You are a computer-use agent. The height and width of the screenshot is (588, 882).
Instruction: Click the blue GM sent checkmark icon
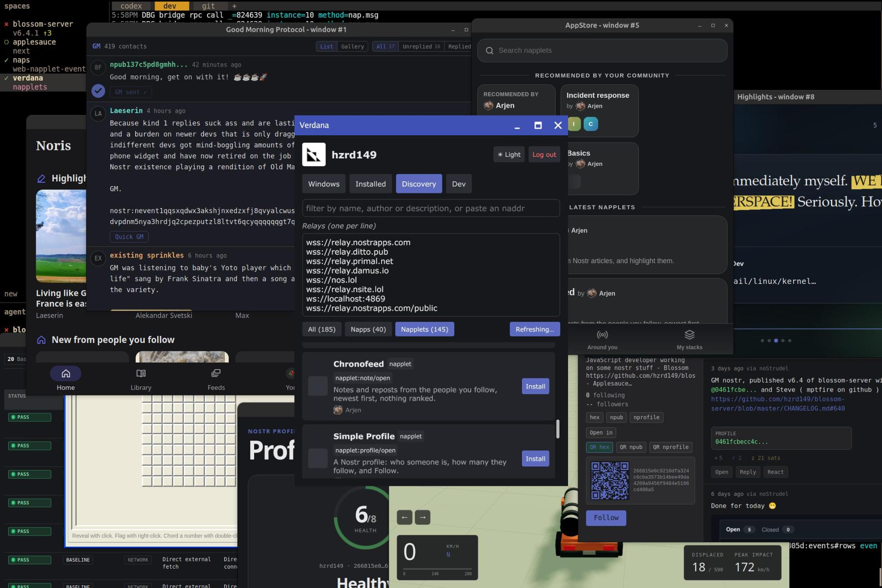click(x=98, y=90)
